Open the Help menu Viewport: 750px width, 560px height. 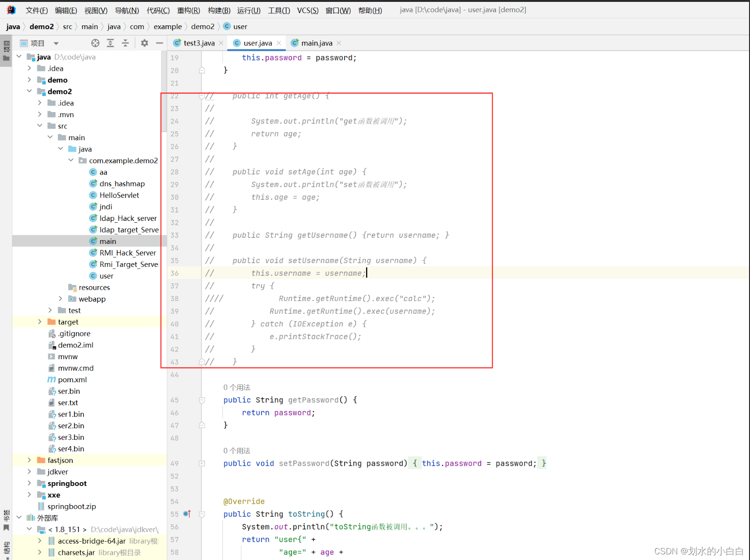click(370, 10)
